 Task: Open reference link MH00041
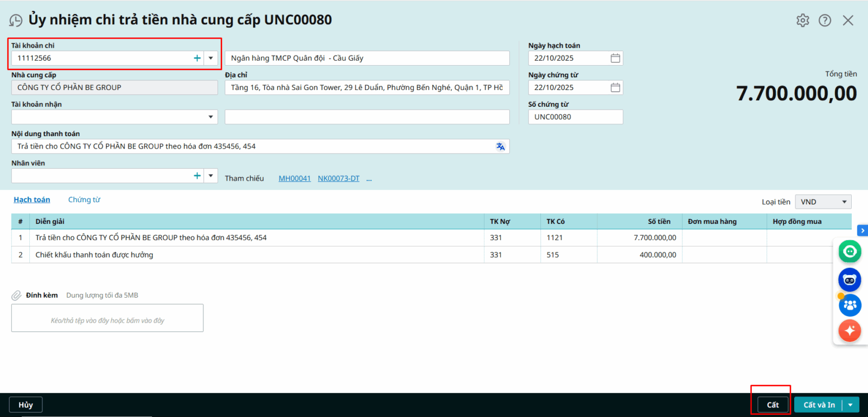click(x=295, y=178)
